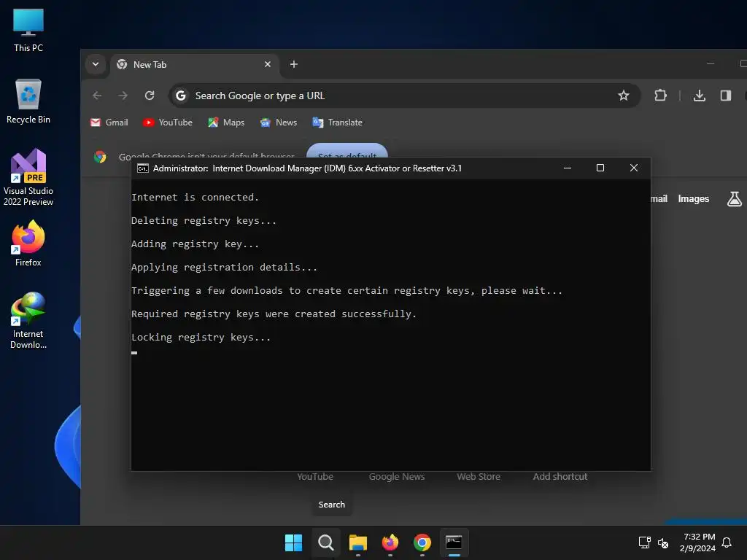Open This PC desktop icon

pyautogui.click(x=28, y=30)
